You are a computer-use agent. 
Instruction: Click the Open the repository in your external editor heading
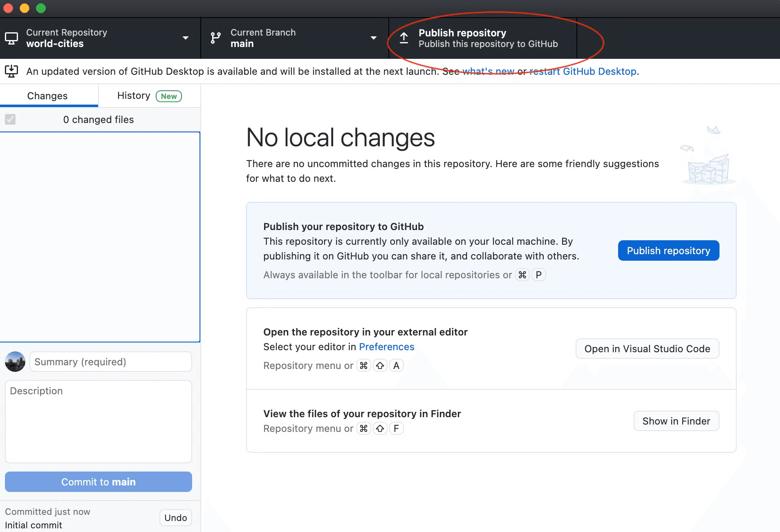tap(365, 332)
